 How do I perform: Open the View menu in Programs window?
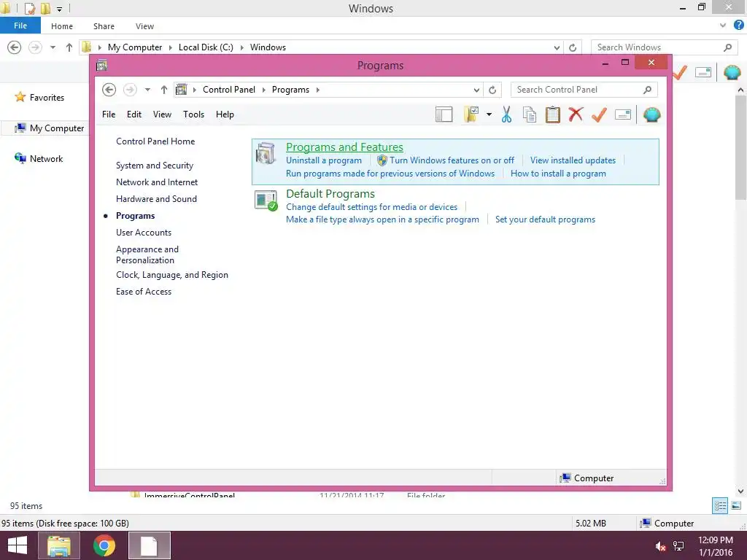(162, 114)
